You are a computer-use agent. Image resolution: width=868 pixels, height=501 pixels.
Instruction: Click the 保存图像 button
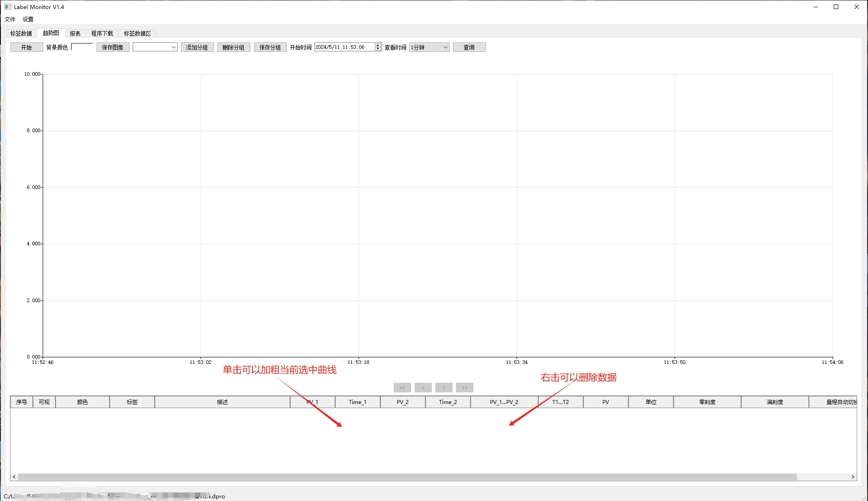[113, 47]
